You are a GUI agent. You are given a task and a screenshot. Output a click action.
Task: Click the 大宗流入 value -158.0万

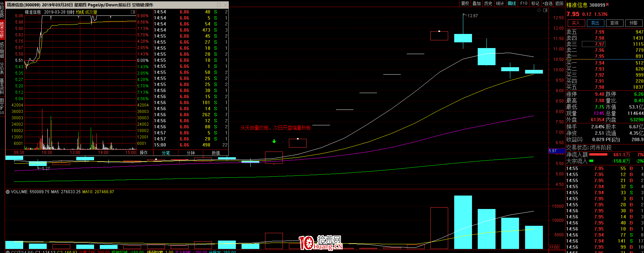(621, 161)
